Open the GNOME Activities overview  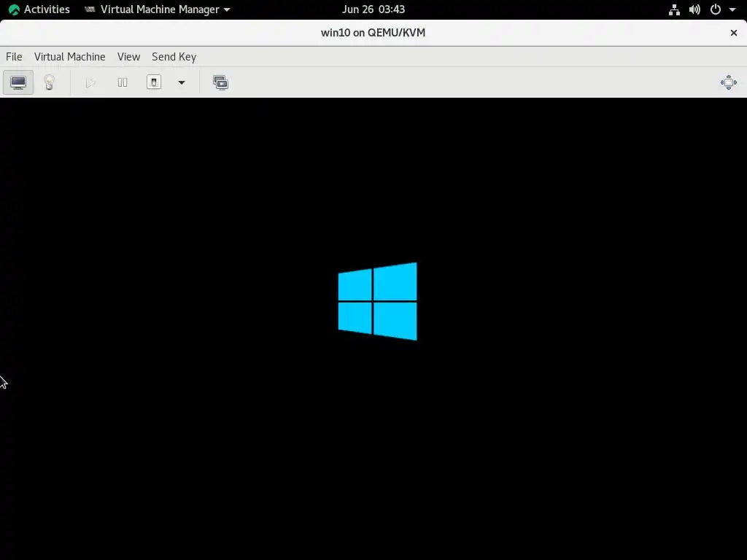click(x=39, y=9)
